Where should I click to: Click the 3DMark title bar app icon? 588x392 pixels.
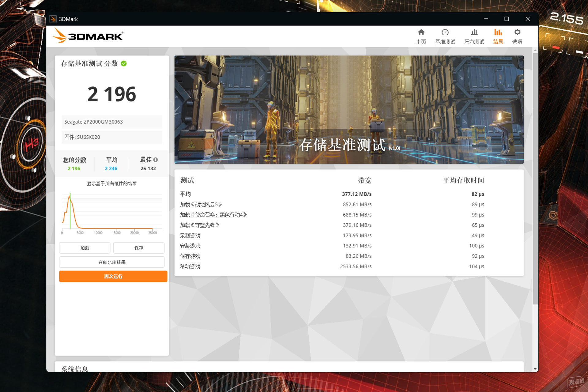[53, 19]
